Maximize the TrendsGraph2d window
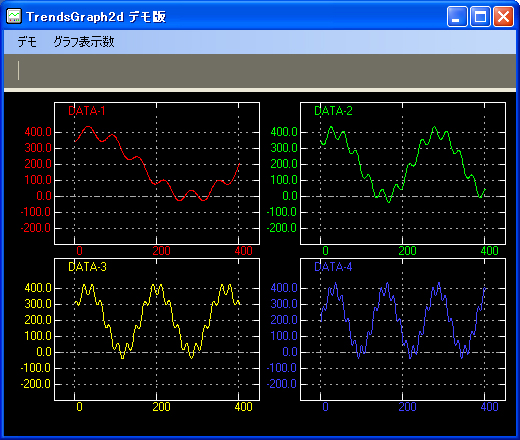Image resolution: width=520 pixels, height=440 pixels. 480,16
